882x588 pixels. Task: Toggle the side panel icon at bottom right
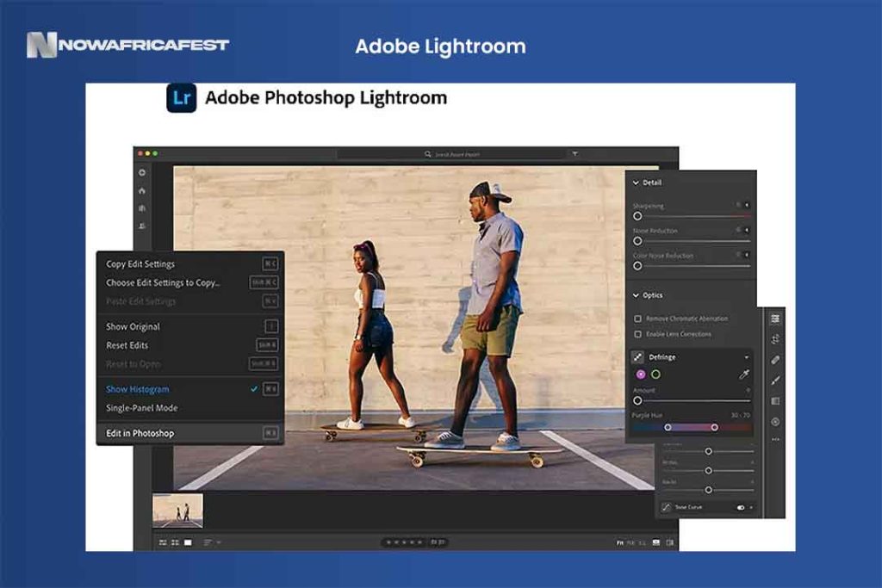670,542
